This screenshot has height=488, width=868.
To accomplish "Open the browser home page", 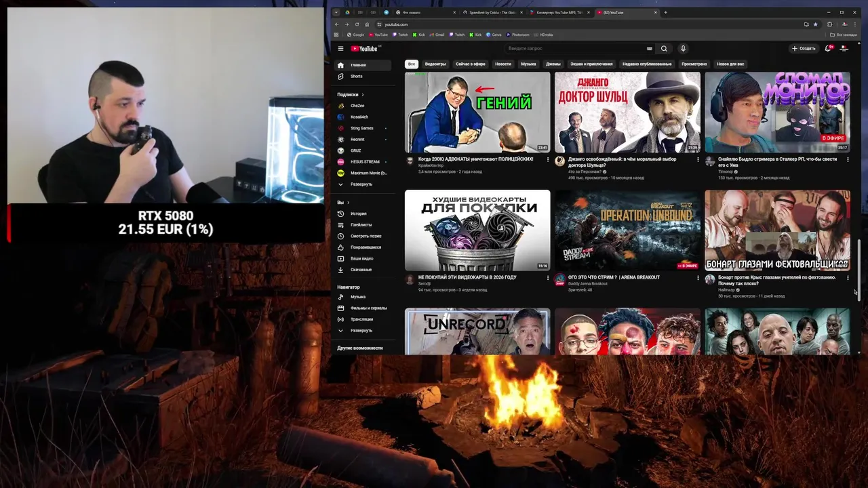I will 368,24.
